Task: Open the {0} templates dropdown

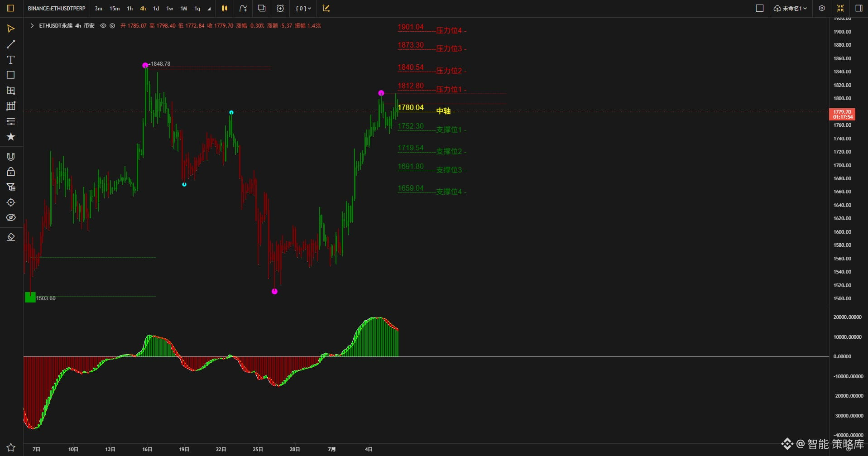Action: click(303, 9)
